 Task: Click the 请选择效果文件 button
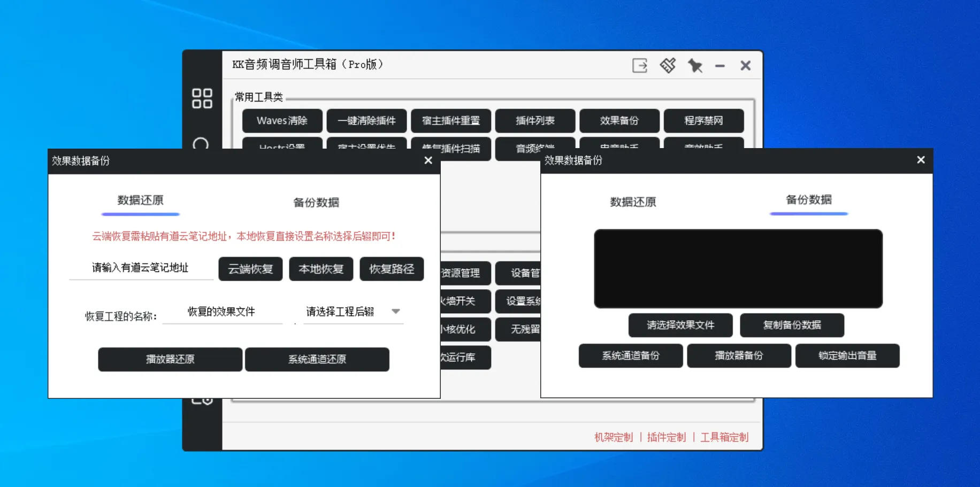click(x=680, y=325)
